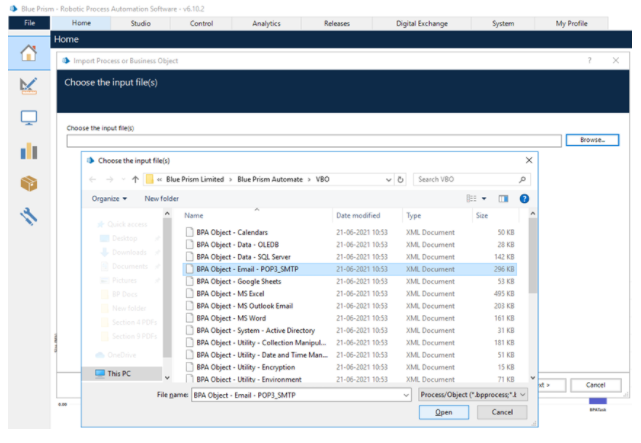641x443 pixels.
Task: Switch to the Studio tab
Action: click(x=141, y=23)
